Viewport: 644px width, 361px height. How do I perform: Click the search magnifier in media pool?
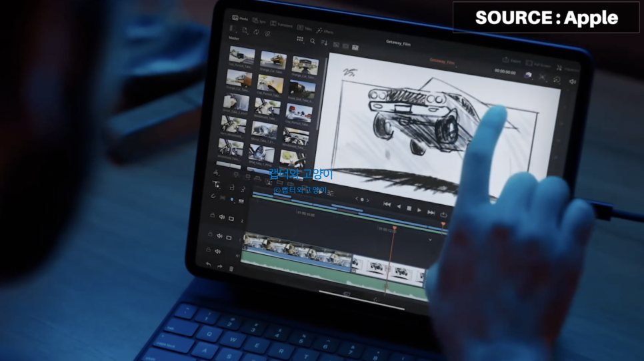click(x=313, y=41)
